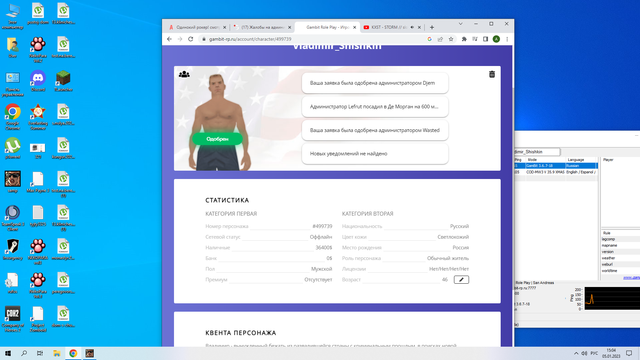Sort SAMP servers by Mode column header
640x360 pixels.
545,160
